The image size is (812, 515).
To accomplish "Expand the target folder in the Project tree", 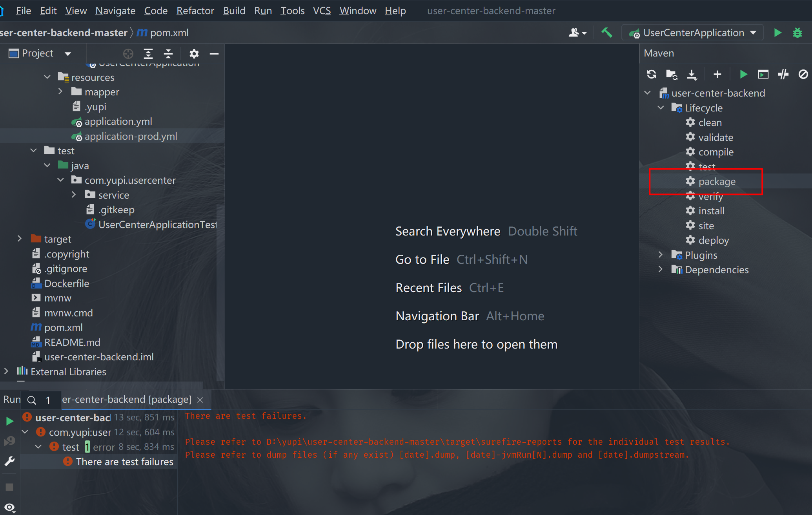I will 20,239.
